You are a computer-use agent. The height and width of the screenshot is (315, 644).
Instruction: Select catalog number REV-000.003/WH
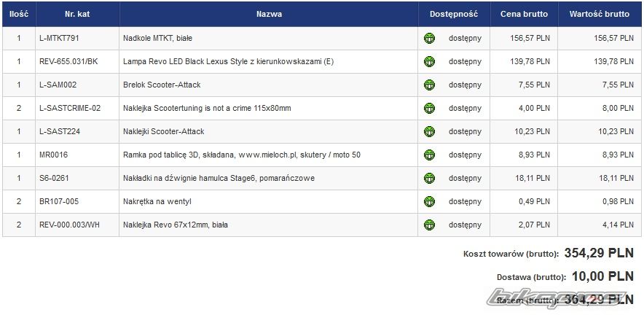(69, 225)
